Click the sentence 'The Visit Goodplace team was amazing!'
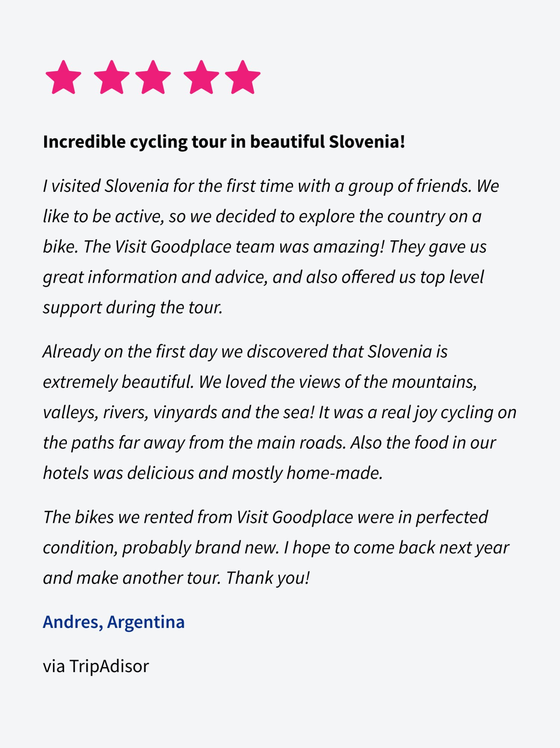Image resolution: width=560 pixels, height=748 pixels. pos(234,247)
